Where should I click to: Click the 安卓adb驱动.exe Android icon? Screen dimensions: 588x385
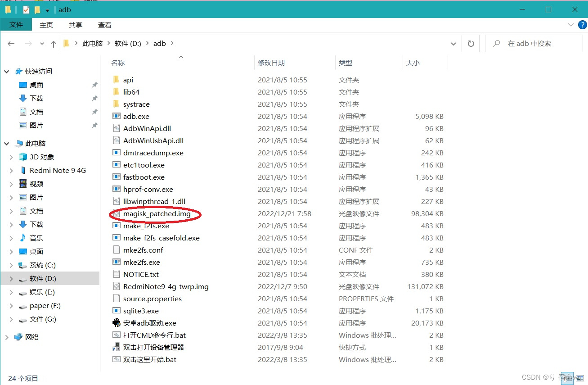(117, 323)
